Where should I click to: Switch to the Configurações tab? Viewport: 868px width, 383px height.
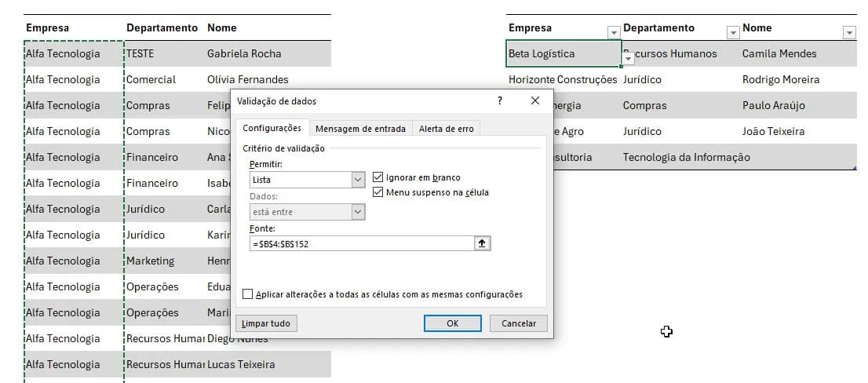(272, 129)
